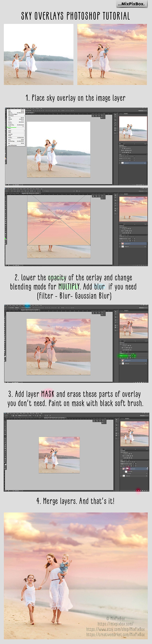This screenshot has height=644, width=152.
Task: Click the Background layer lock icon in the first screenshot
Action: click(145, 163)
